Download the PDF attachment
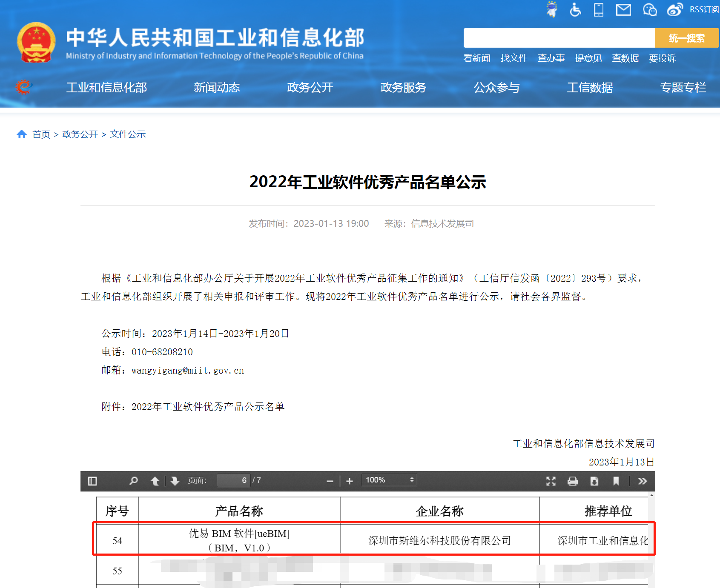 pyautogui.click(x=594, y=481)
